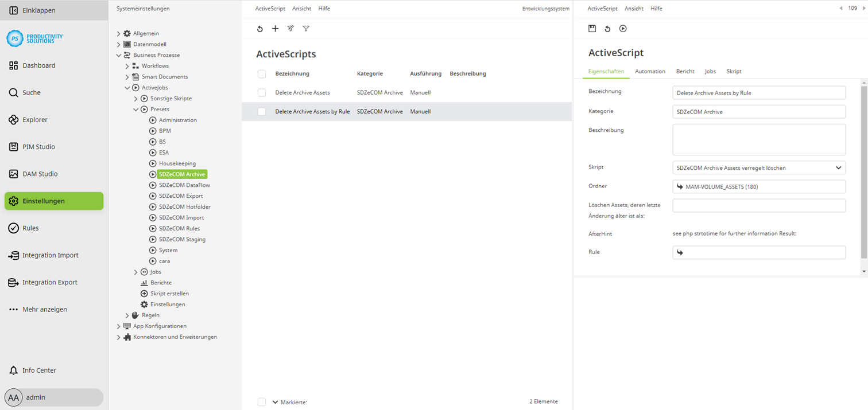This screenshot has width=868, height=410.
Task: Refresh the ActiveScripts list
Action: [x=260, y=29]
